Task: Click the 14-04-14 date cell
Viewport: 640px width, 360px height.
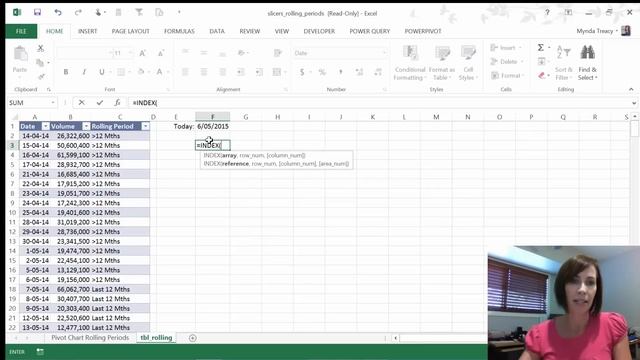Action: (35, 136)
